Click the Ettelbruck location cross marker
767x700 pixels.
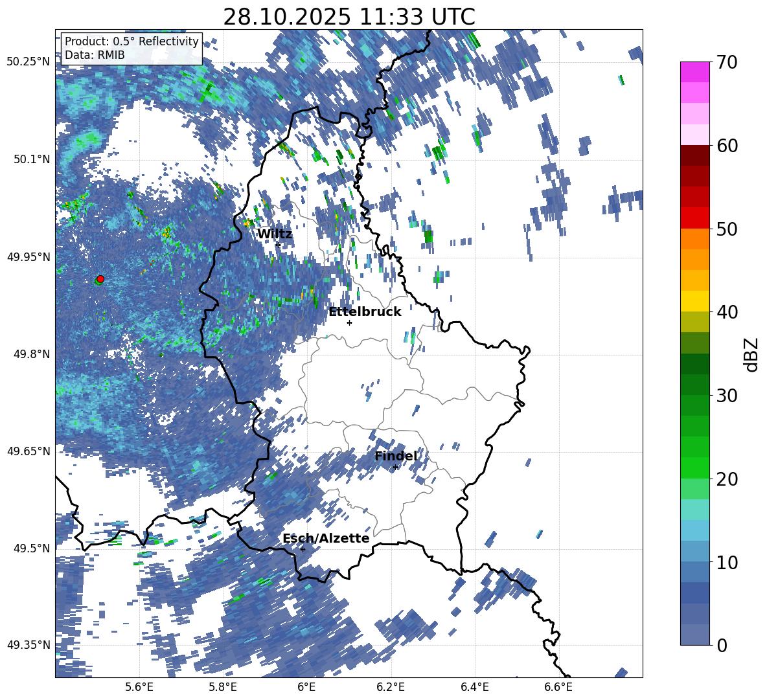[x=349, y=322]
